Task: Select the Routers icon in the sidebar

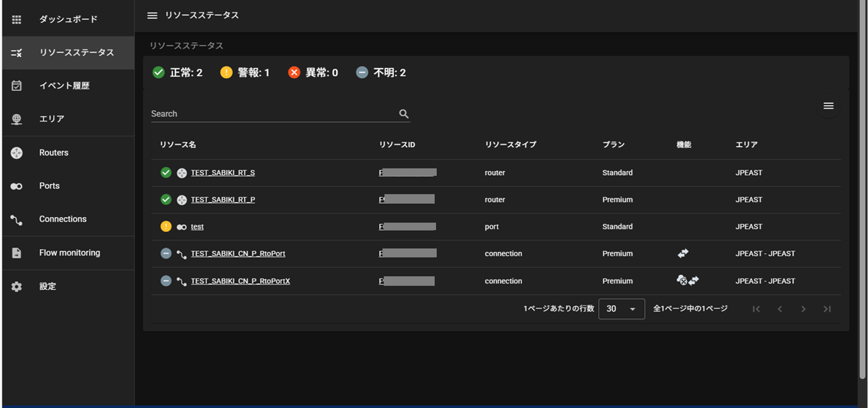Action: (x=16, y=152)
